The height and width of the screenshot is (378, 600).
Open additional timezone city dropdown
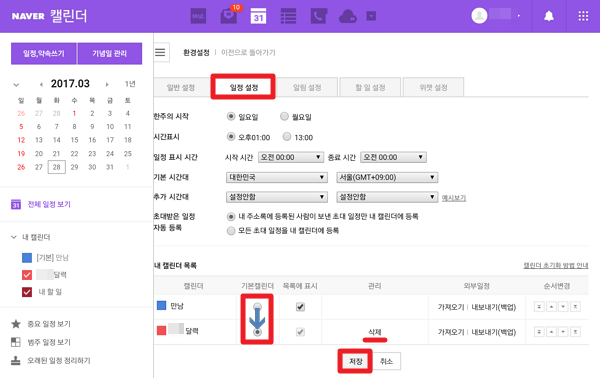(387, 197)
